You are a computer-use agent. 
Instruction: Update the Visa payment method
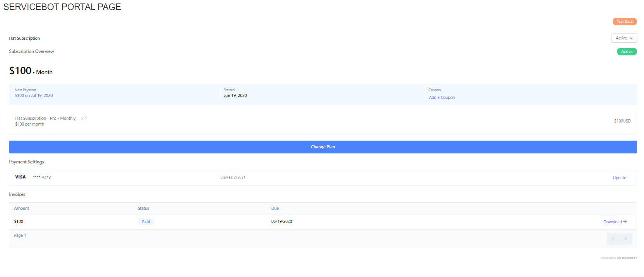(x=619, y=178)
